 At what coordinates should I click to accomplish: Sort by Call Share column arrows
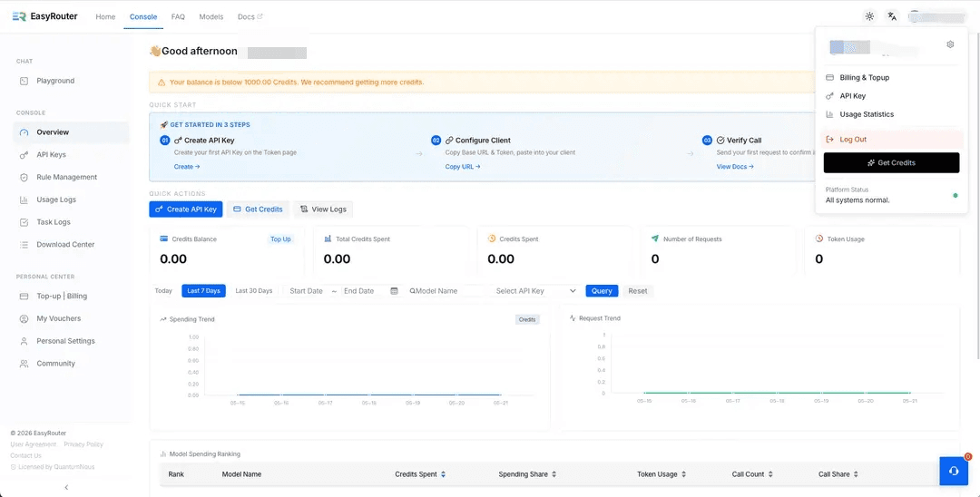pyautogui.click(x=855, y=474)
